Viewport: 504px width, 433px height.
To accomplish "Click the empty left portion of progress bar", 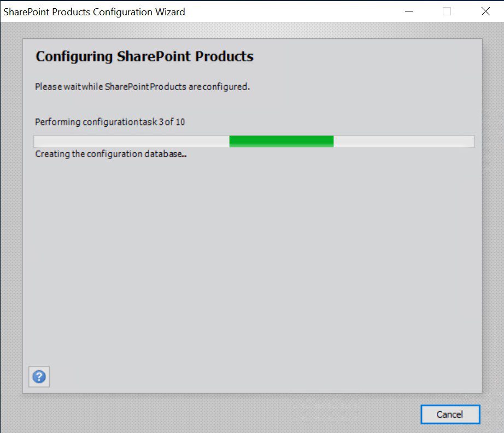I will [x=131, y=141].
